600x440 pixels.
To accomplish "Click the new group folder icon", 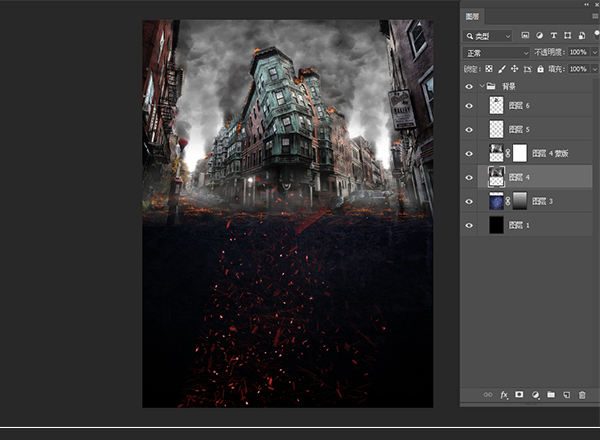I will [550, 395].
